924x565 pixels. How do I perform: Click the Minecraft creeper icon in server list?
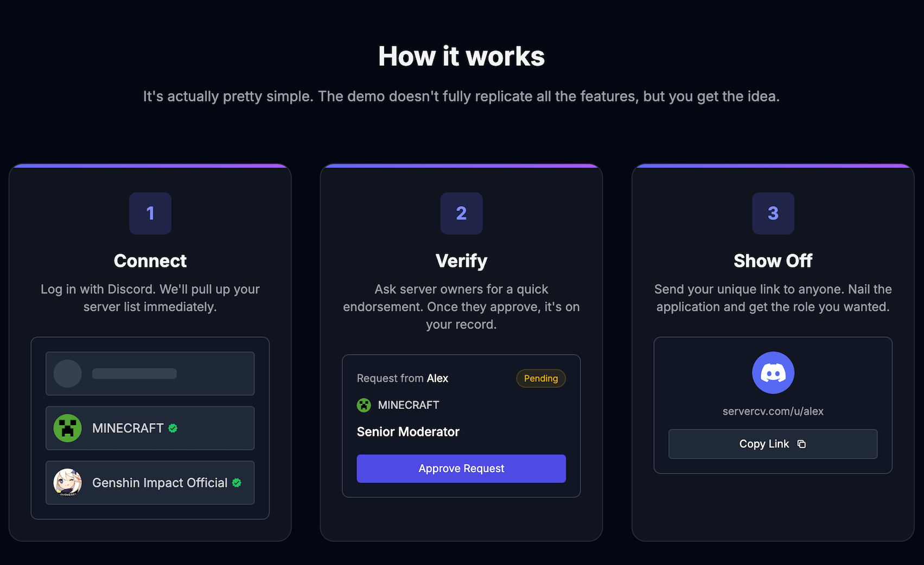coord(68,428)
